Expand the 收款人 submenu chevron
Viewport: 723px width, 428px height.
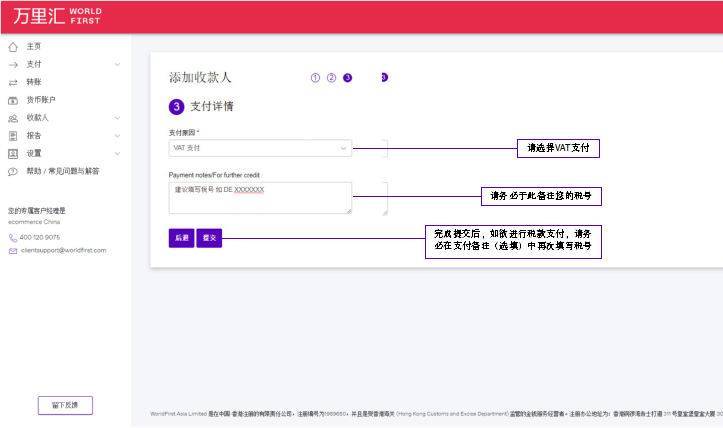pyautogui.click(x=117, y=118)
